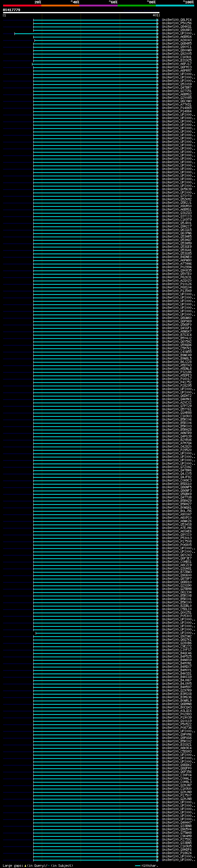This screenshot has height=868, width=197.
Task: Click the orange ~40% identity legend segment
Action: 60,6
